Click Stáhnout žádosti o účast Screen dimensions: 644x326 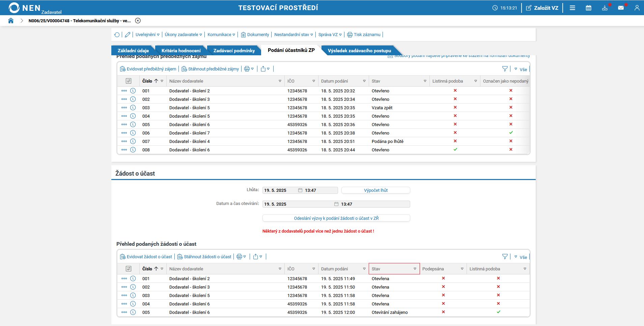click(204, 257)
